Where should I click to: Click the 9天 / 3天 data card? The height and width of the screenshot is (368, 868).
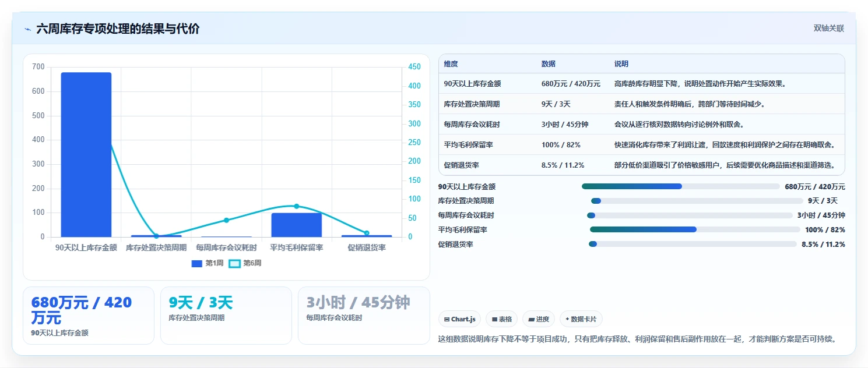click(226, 316)
